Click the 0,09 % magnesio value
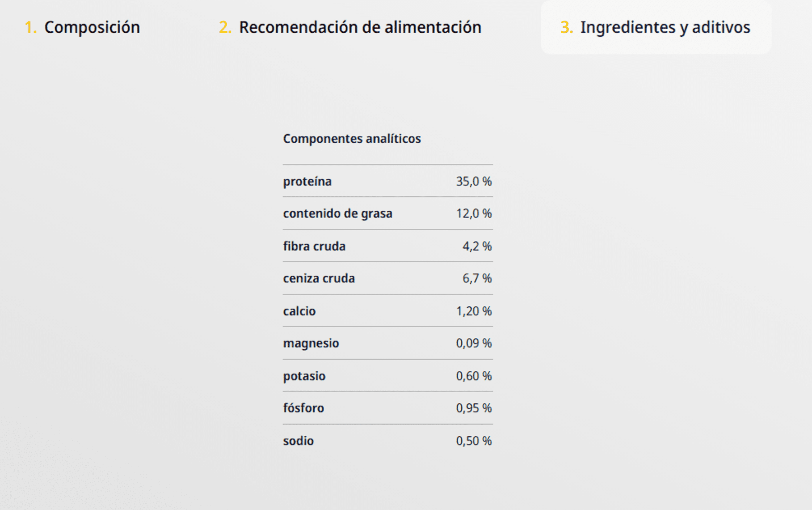812x510 pixels. pyautogui.click(x=474, y=343)
